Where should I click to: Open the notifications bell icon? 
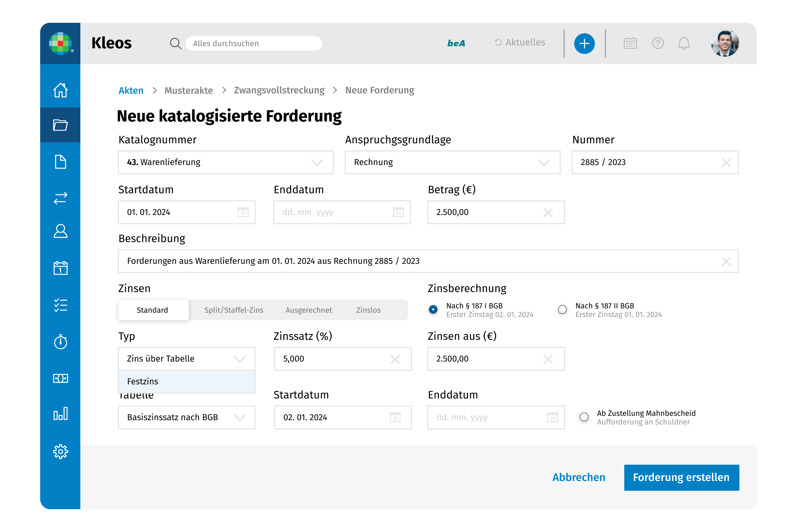tap(684, 43)
